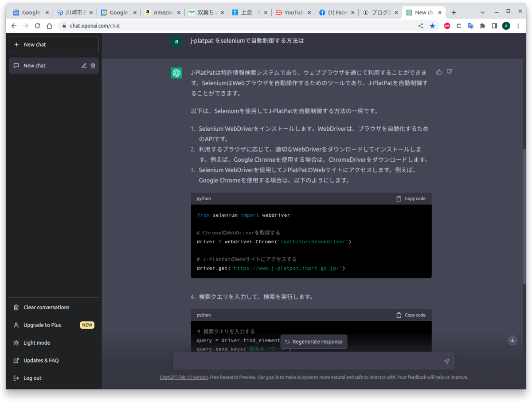Bookmark this page with star icon
This screenshot has height=401, width=532.
432,26
